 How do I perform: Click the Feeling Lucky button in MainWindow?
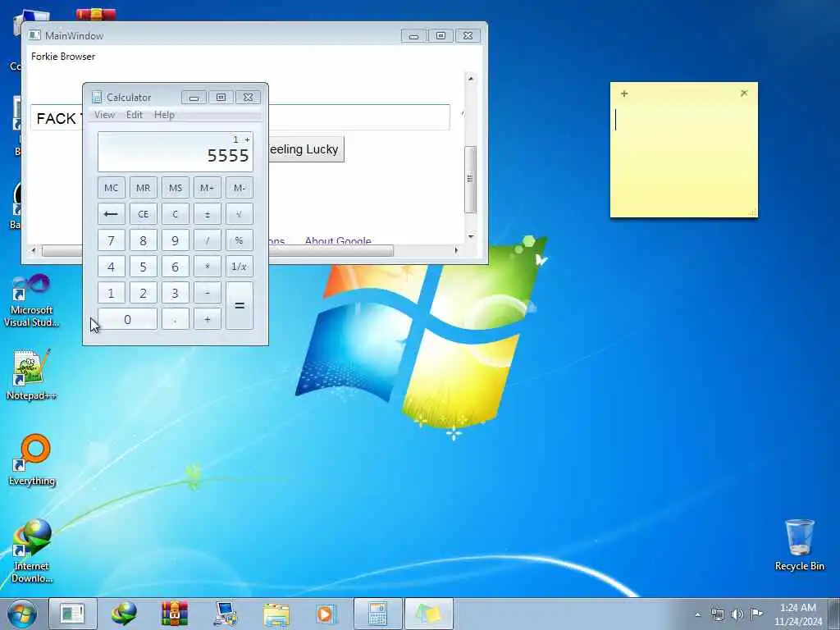pos(307,149)
